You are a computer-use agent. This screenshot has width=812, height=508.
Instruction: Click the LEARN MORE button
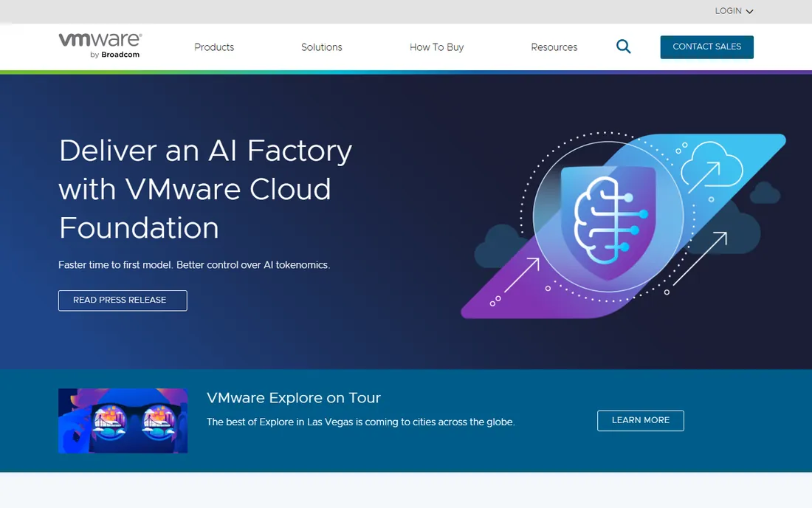pos(641,420)
